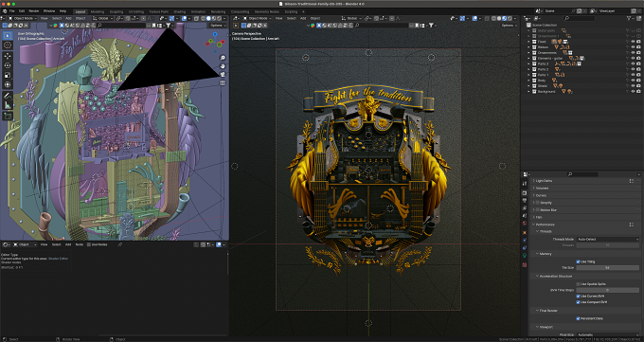This screenshot has height=342, width=644.
Task: Open the Render menu in top bar
Action: (x=34, y=11)
